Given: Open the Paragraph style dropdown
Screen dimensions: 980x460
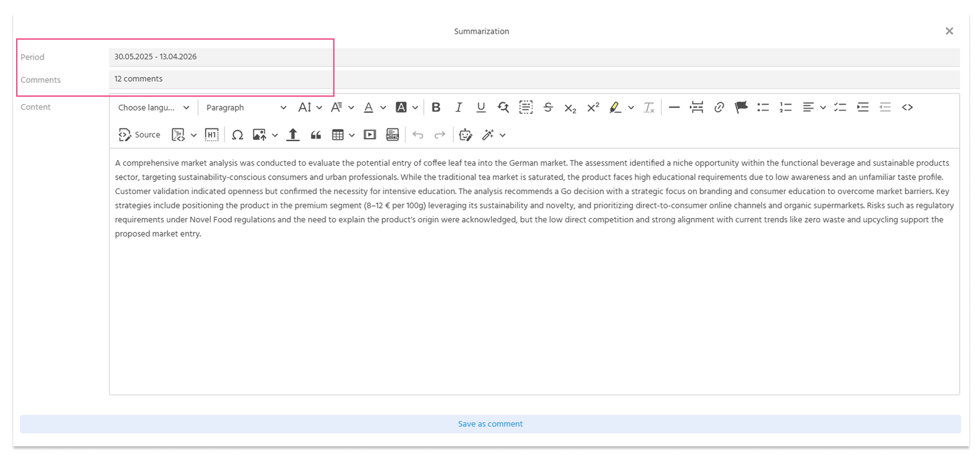Looking at the screenshot, I should coord(246,107).
